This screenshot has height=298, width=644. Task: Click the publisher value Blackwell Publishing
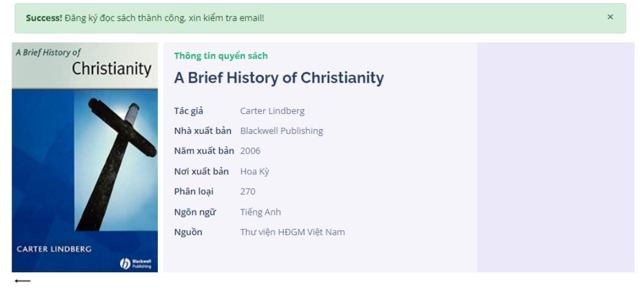tap(282, 131)
